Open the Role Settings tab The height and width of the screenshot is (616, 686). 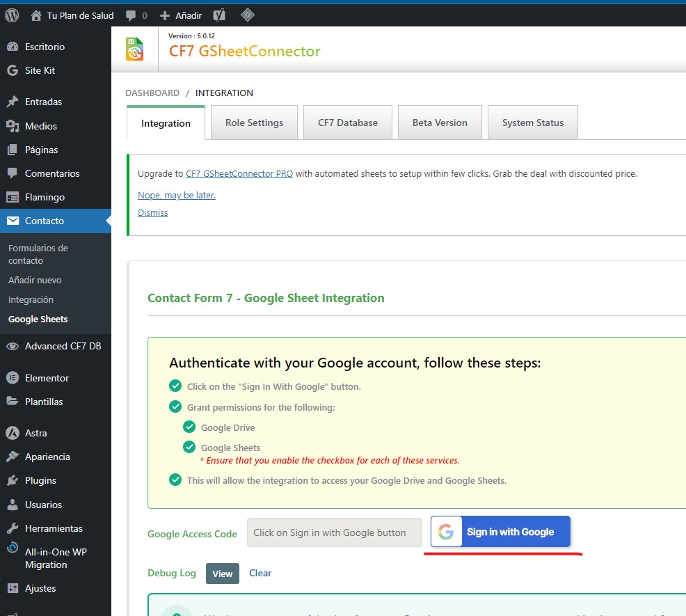coord(254,123)
